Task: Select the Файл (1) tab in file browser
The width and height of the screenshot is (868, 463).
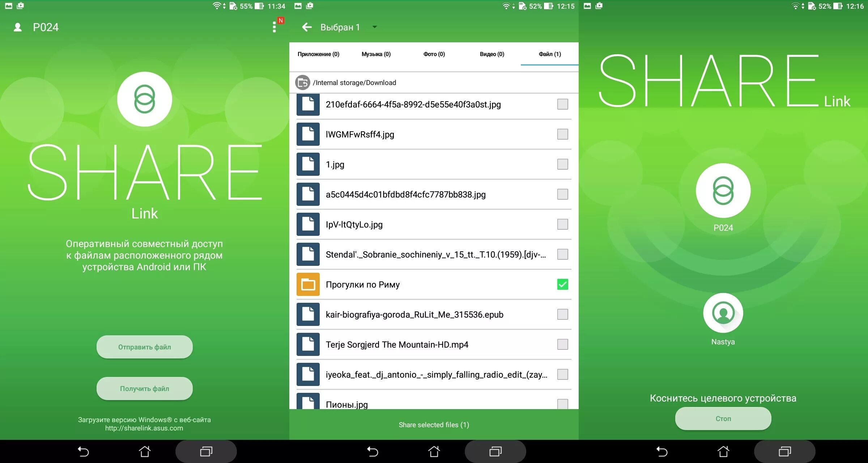Action: [549, 54]
